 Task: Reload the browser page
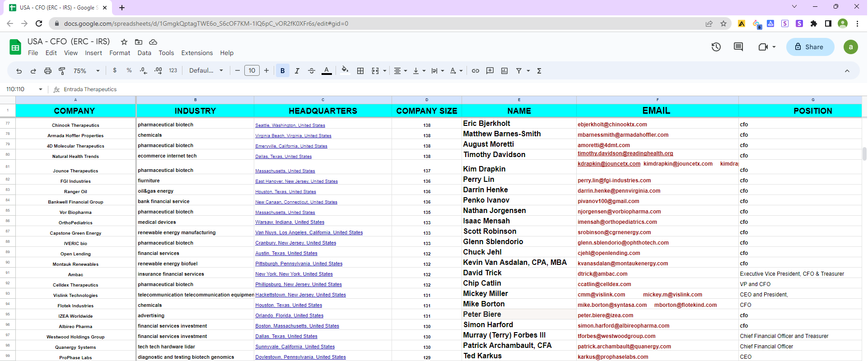tap(39, 23)
